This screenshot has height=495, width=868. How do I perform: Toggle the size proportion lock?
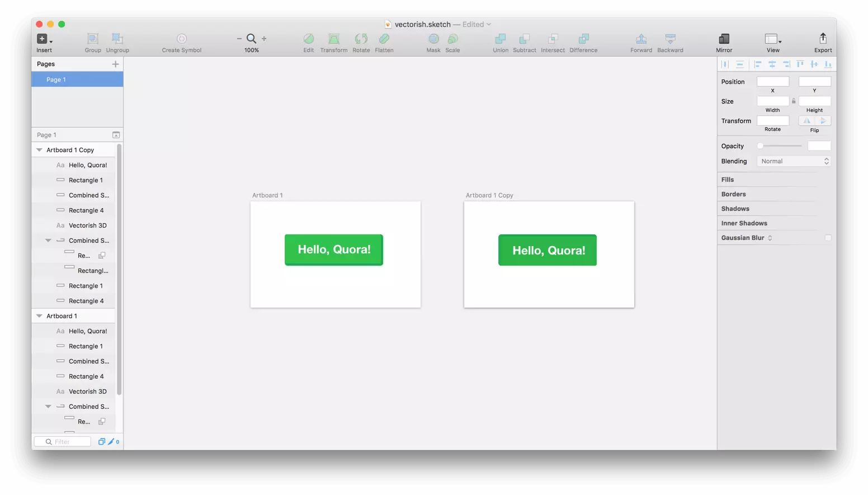coord(794,101)
